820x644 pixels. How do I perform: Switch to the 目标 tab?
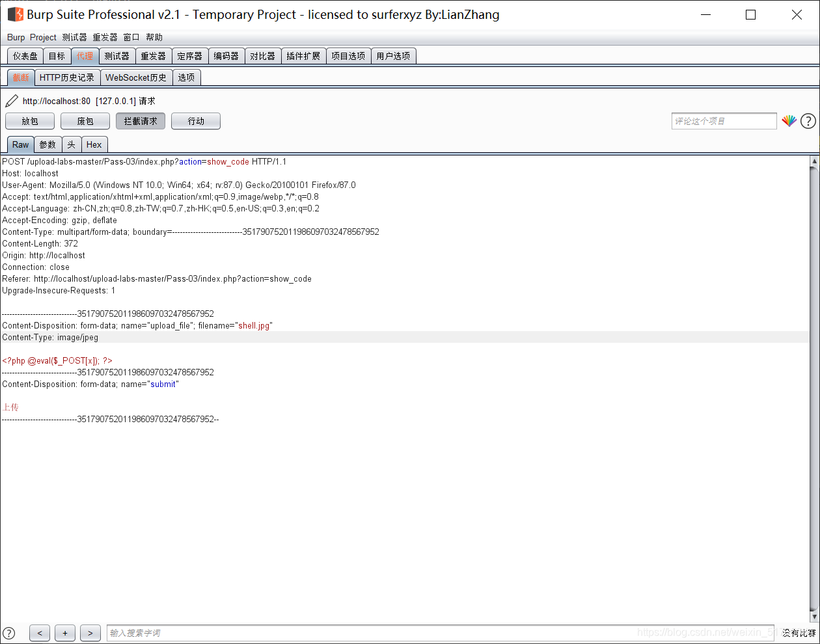click(x=57, y=56)
